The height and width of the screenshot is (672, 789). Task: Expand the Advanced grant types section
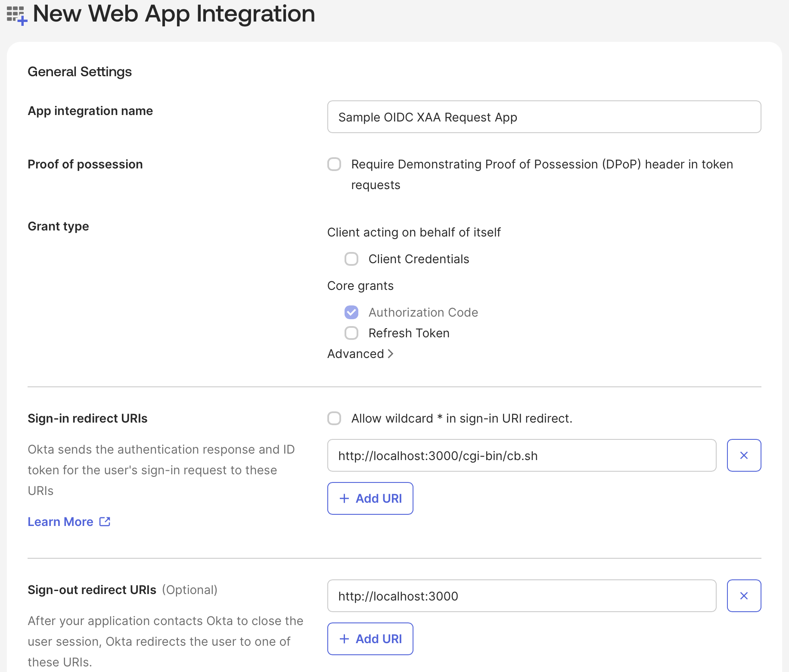click(x=360, y=354)
